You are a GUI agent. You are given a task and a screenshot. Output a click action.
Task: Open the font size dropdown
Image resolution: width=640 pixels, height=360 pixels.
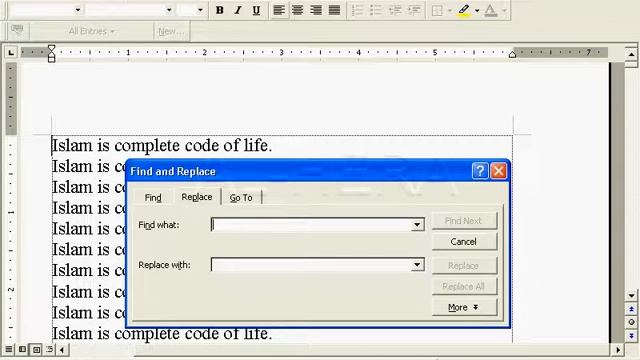tap(200, 10)
